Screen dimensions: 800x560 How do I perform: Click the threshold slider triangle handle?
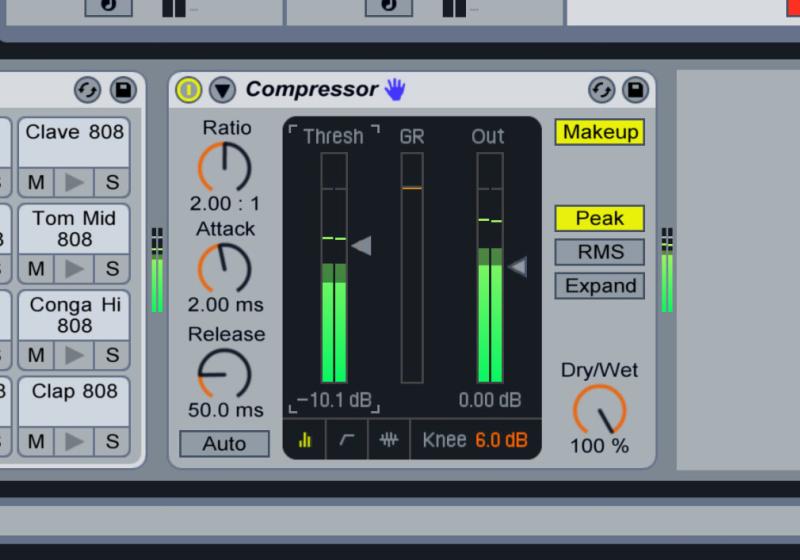click(362, 245)
